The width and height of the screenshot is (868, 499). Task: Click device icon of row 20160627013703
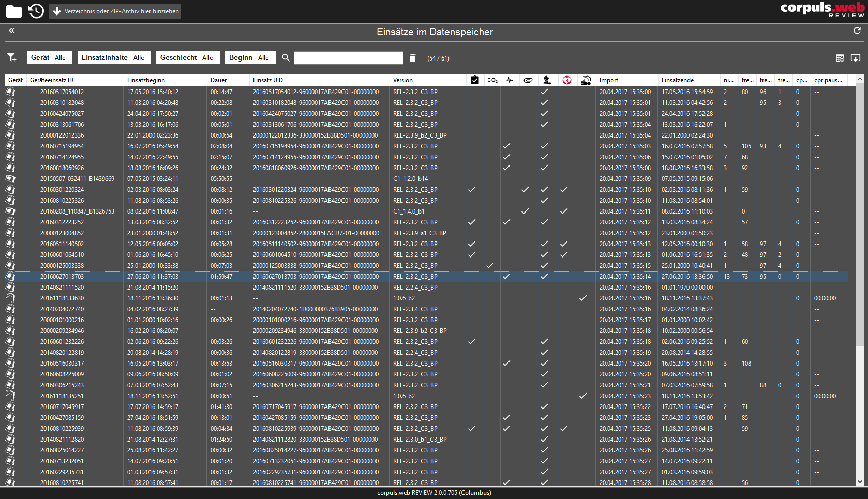pos(10,276)
